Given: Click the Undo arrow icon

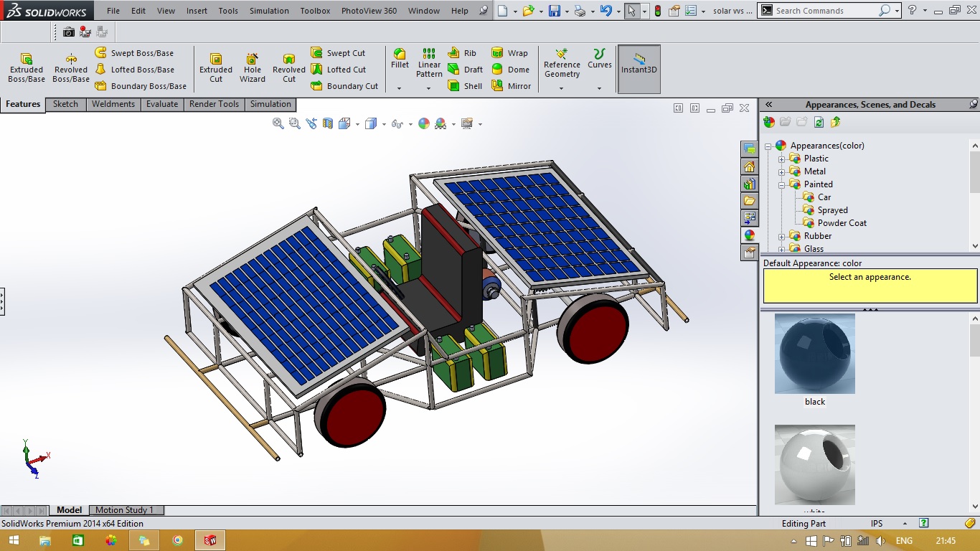Looking at the screenshot, I should 606,11.
